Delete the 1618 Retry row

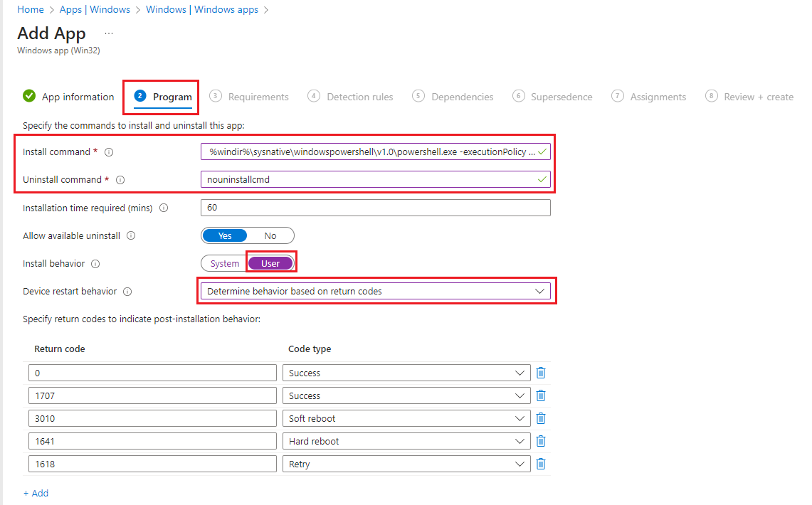click(x=540, y=464)
